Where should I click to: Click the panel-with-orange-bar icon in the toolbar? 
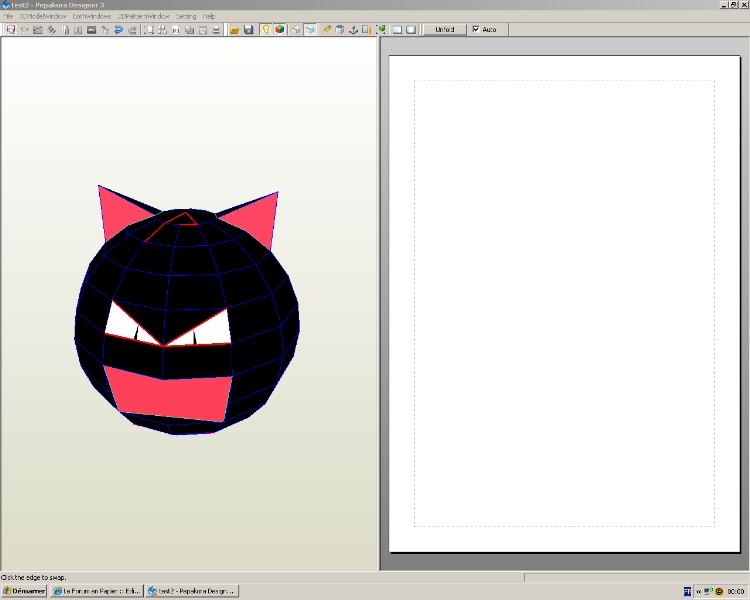point(366,30)
